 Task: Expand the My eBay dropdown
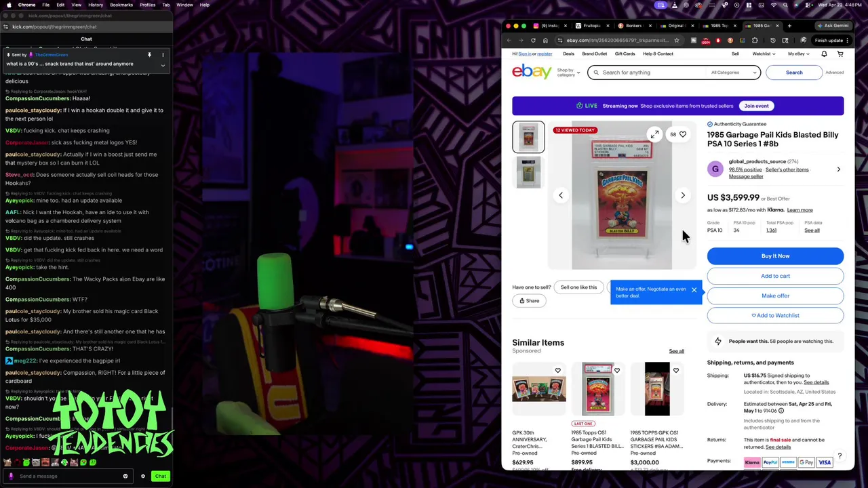798,54
